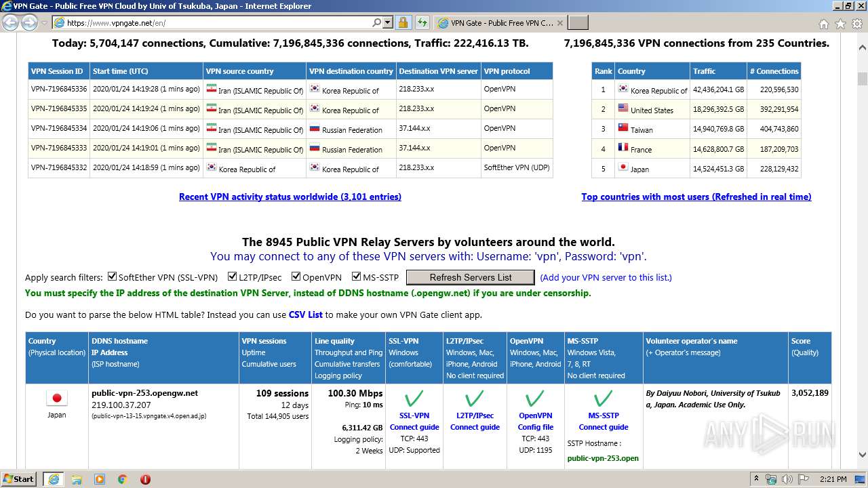Click United States flag in ranking table

coord(623,108)
